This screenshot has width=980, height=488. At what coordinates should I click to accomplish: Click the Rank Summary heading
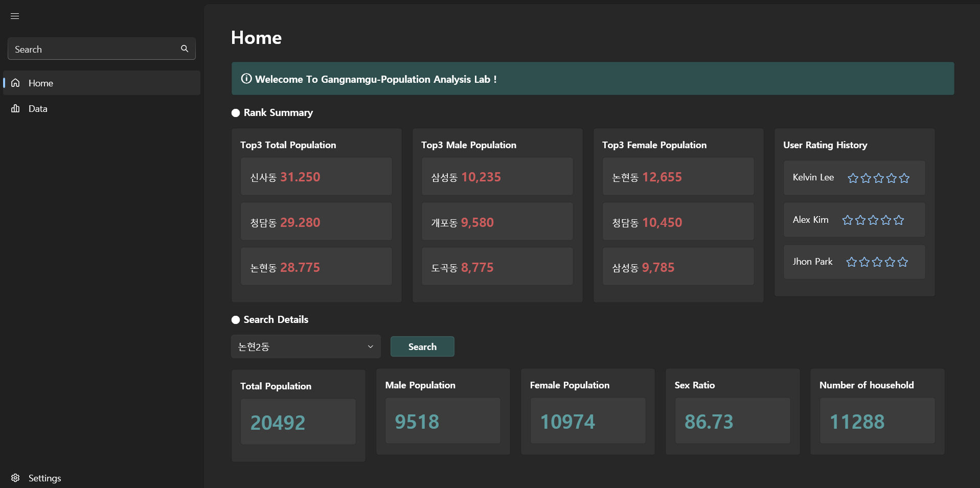point(278,112)
